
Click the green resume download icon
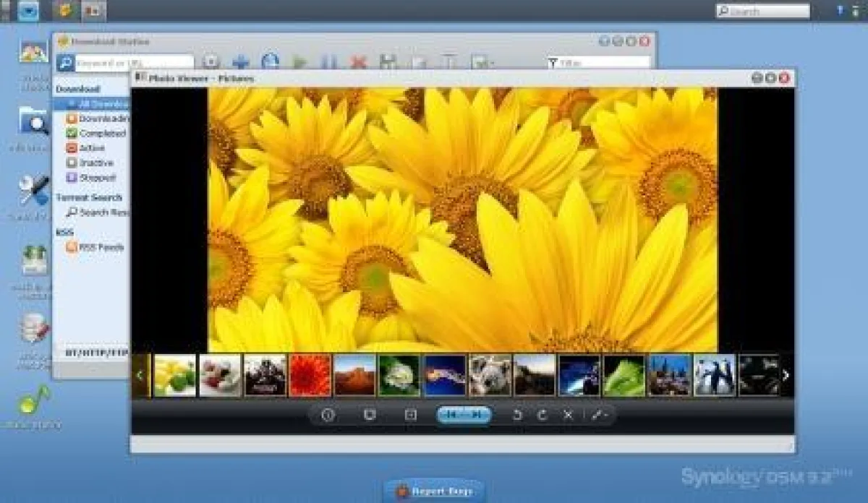299,62
